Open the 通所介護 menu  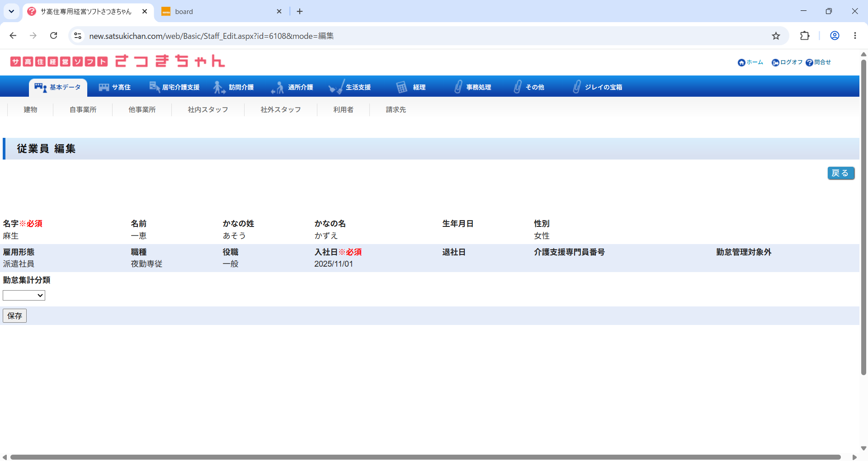pyautogui.click(x=292, y=87)
